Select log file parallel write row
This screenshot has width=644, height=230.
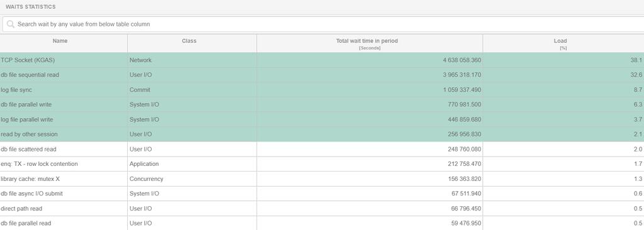click(x=322, y=119)
